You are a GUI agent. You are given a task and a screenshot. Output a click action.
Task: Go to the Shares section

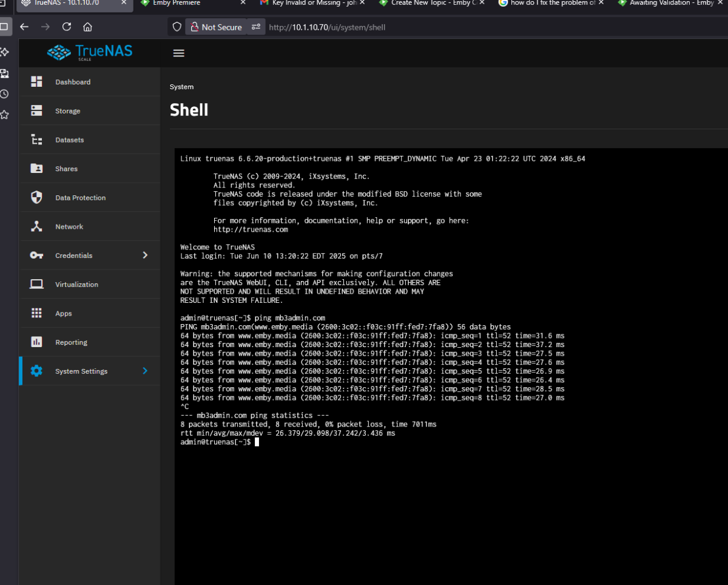pyautogui.click(x=66, y=168)
